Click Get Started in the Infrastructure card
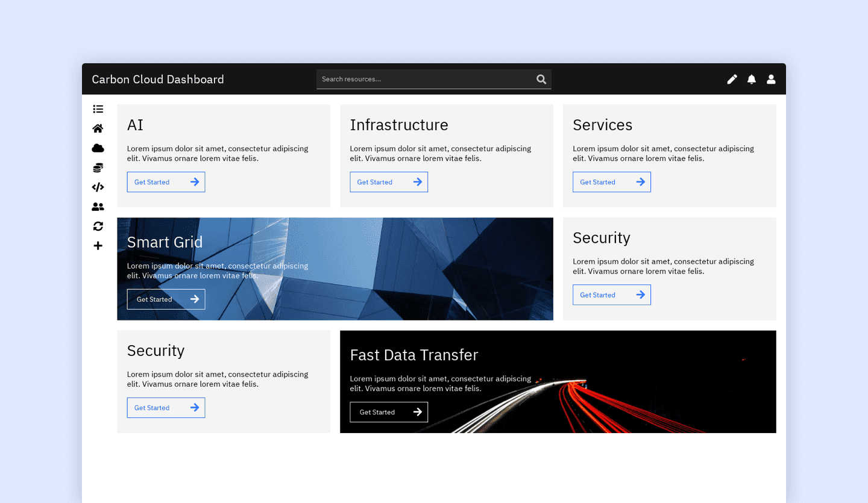The width and height of the screenshot is (868, 503). (389, 182)
